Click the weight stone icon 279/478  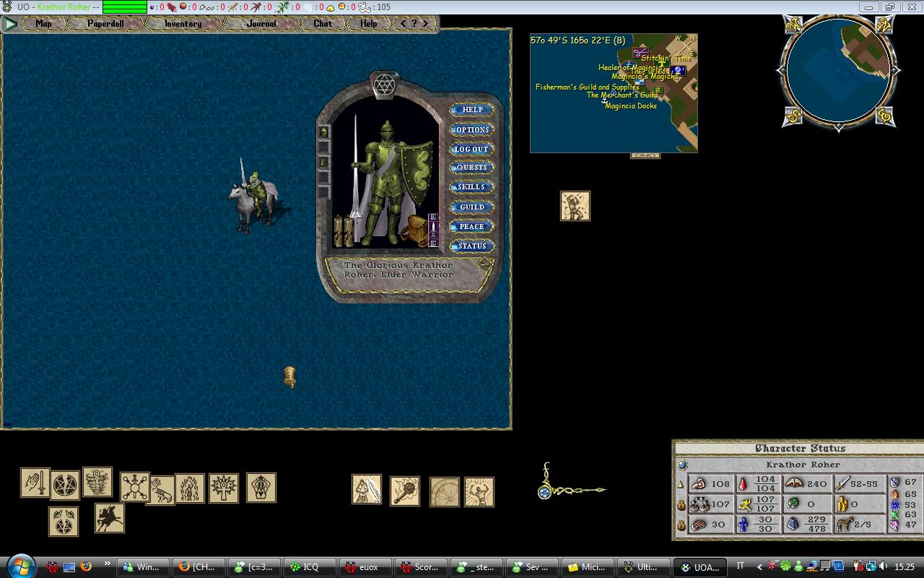click(x=793, y=525)
